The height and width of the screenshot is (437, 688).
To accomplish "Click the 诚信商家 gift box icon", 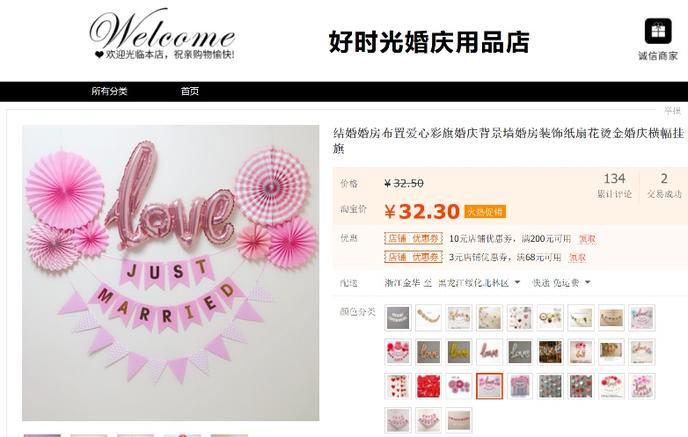I will pos(658,31).
